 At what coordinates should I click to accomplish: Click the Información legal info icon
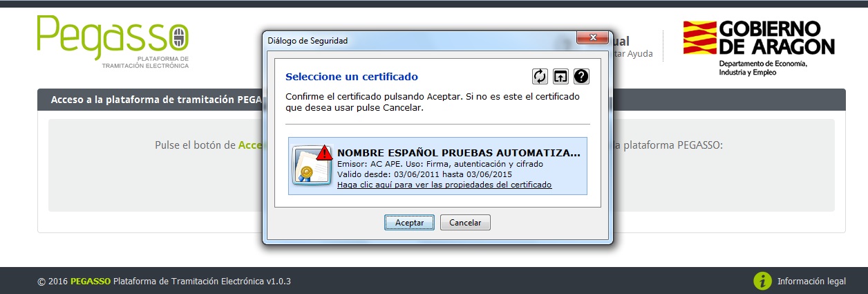pyautogui.click(x=762, y=281)
